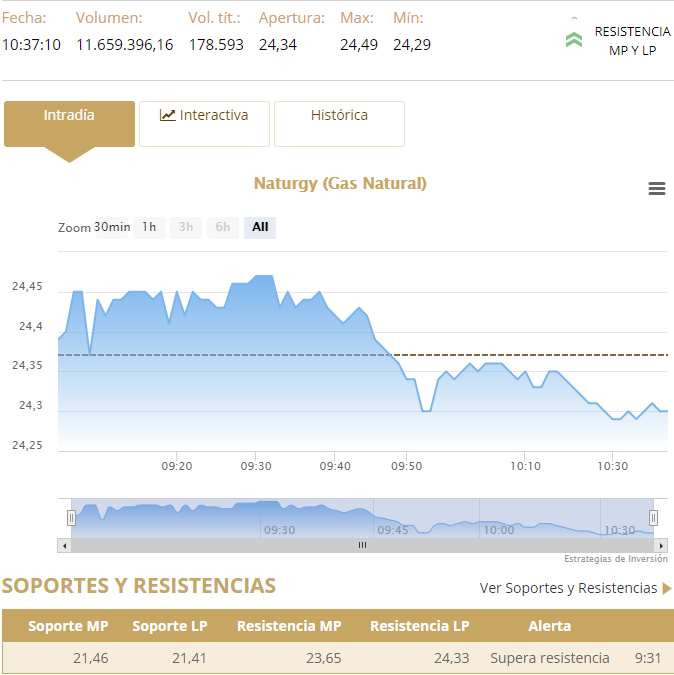
Task: Click arrow beside Ver Soportes y Resistencias
Action: click(667, 588)
